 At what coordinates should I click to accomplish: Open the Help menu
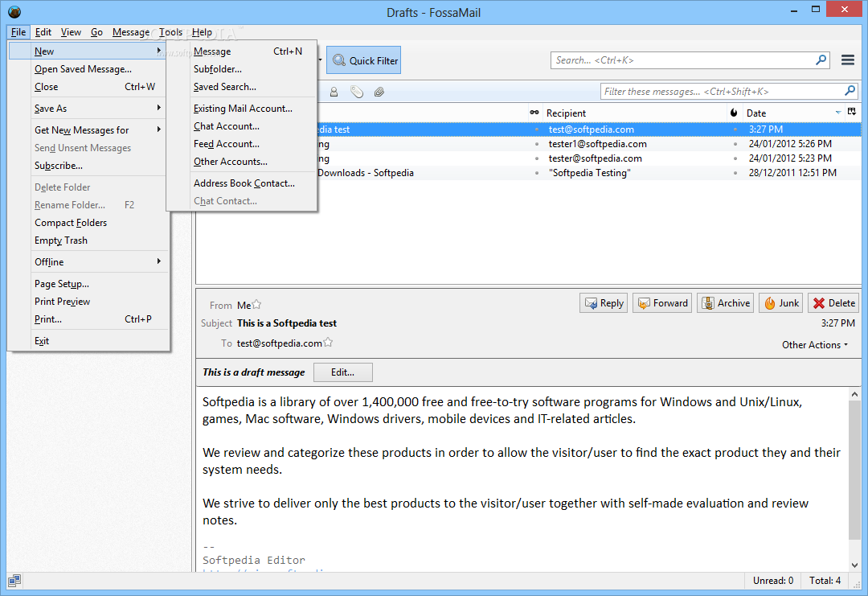coord(202,32)
